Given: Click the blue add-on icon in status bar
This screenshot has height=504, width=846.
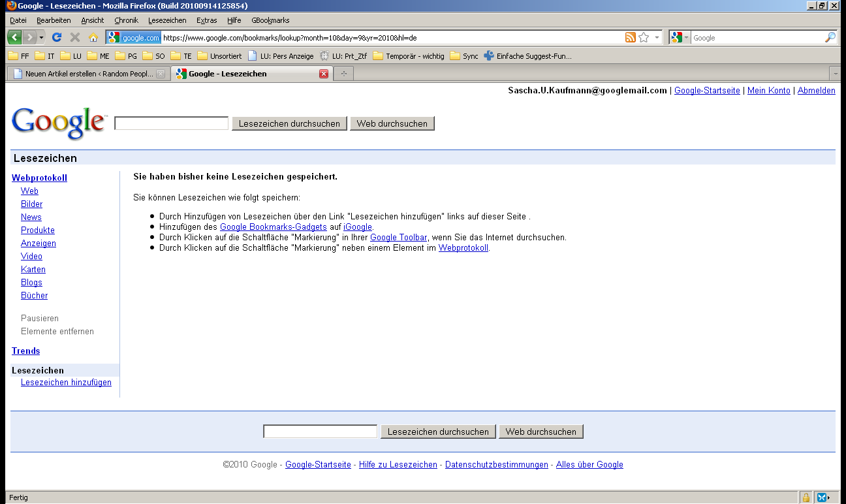Looking at the screenshot, I should [x=821, y=497].
